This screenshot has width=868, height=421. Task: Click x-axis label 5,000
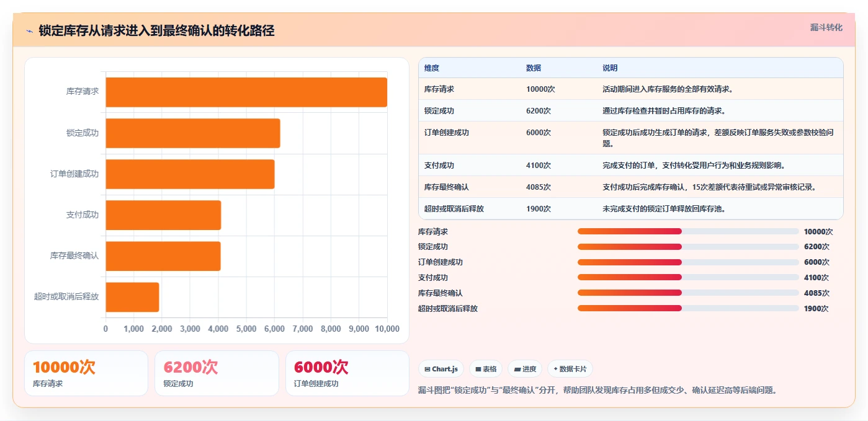(246, 329)
